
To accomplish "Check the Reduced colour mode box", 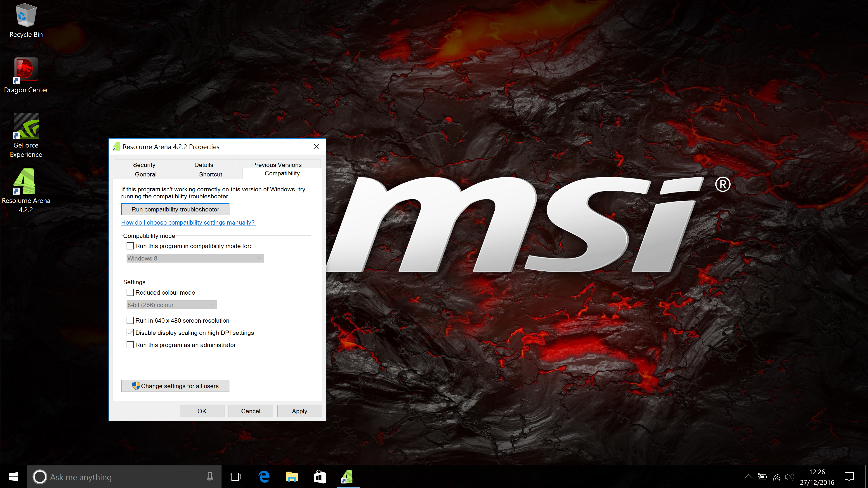I will [x=130, y=292].
